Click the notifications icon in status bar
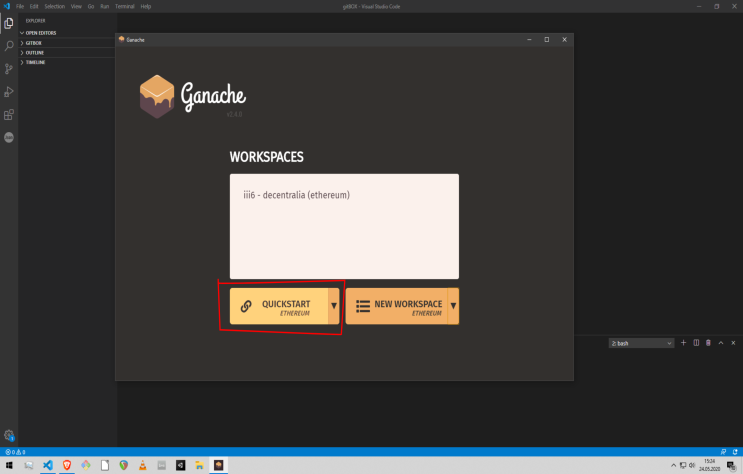 735,452
